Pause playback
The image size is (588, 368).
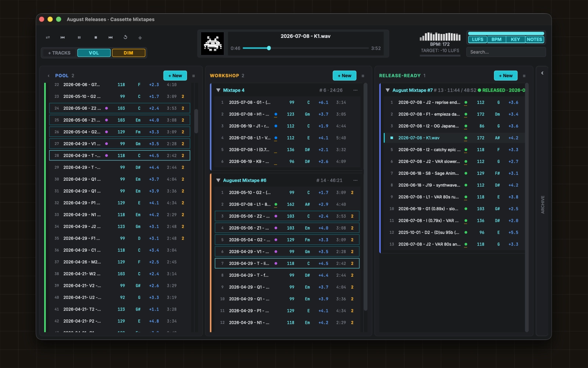[x=79, y=38]
